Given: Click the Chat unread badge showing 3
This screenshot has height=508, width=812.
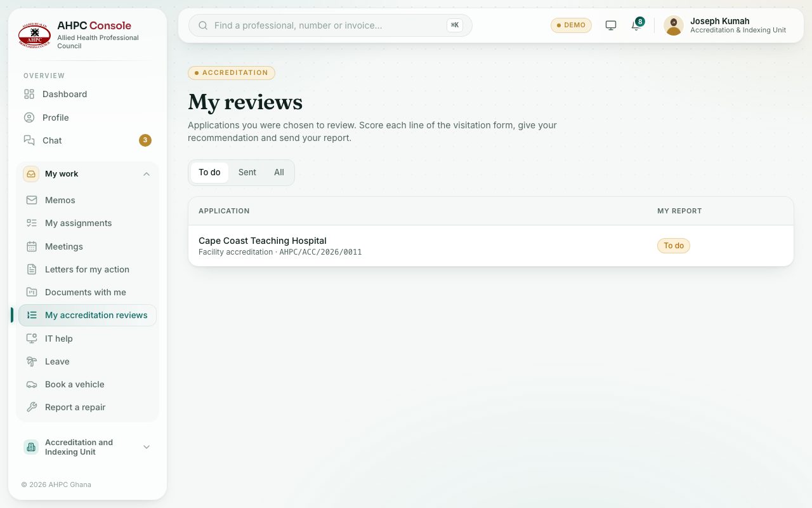Looking at the screenshot, I should (x=145, y=140).
